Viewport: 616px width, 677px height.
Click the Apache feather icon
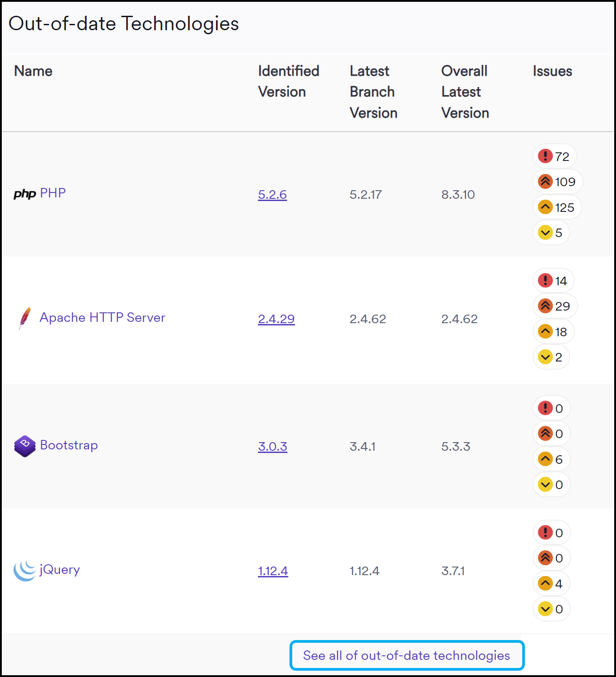pyautogui.click(x=25, y=318)
